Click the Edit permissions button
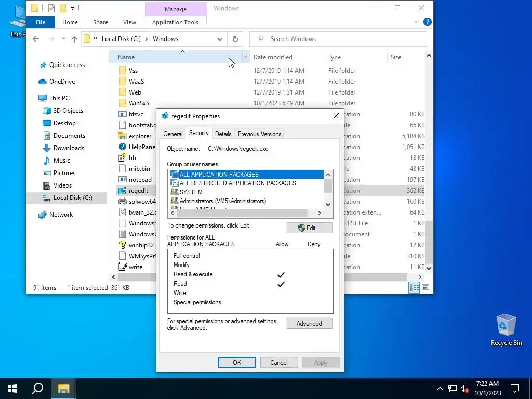 coord(310,228)
